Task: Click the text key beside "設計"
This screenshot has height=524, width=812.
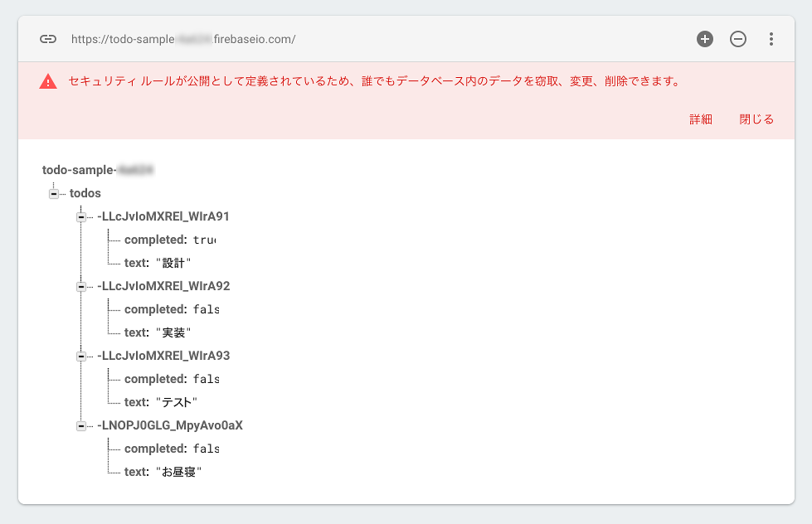Action: click(x=136, y=263)
